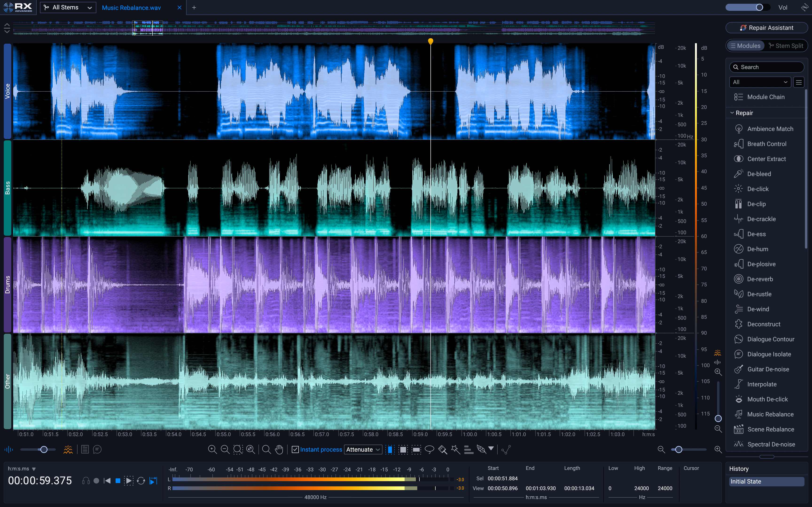Open the Spectral De-noise module
812x507 pixels.
pos(771,444)
